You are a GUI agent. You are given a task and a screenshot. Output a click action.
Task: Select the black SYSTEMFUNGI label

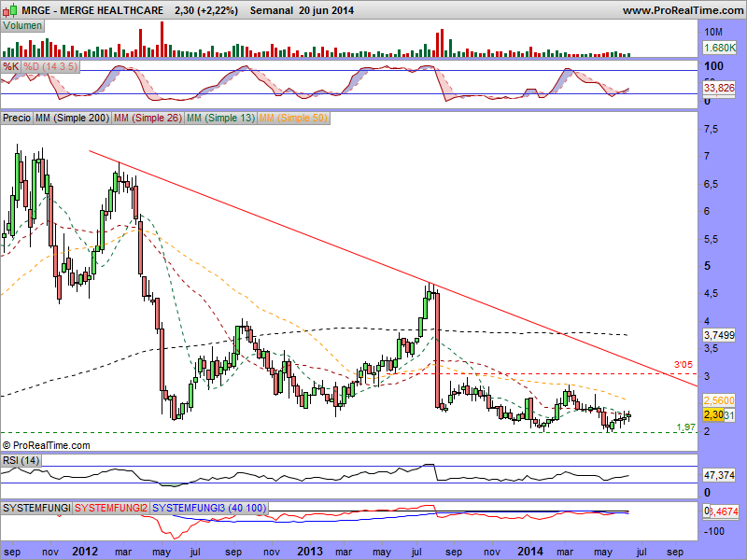[x=36, y=508]
